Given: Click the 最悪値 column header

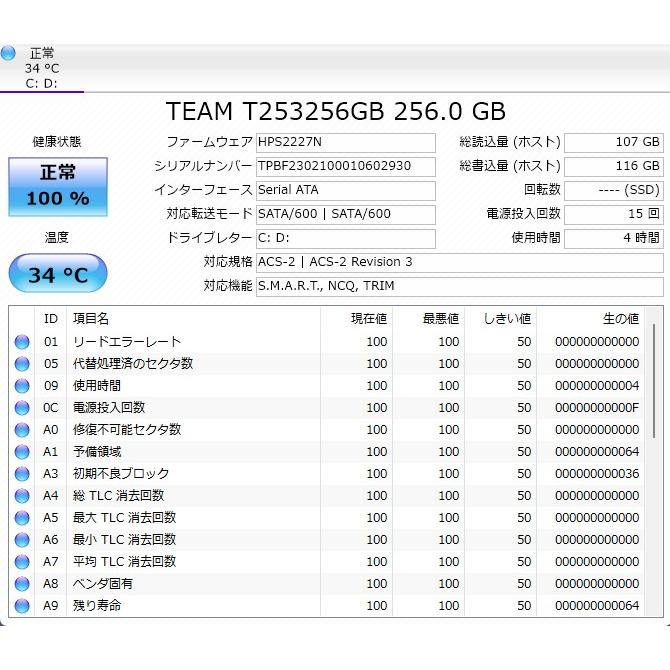Looking at the screenshot, I should click(x=428, y=319).
